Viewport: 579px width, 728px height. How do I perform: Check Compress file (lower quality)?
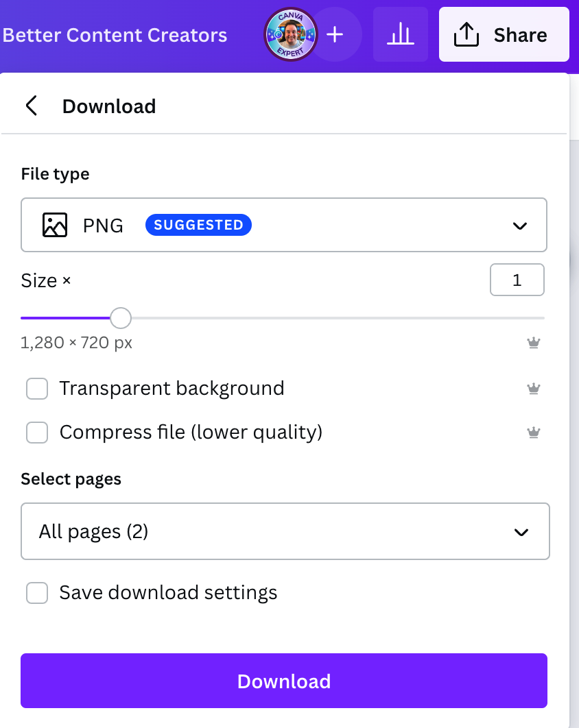37,432
